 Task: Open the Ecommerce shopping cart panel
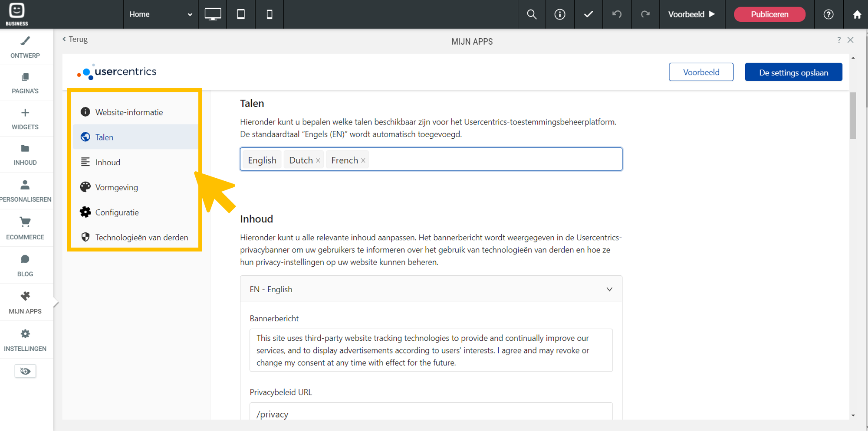click(25, 228)
